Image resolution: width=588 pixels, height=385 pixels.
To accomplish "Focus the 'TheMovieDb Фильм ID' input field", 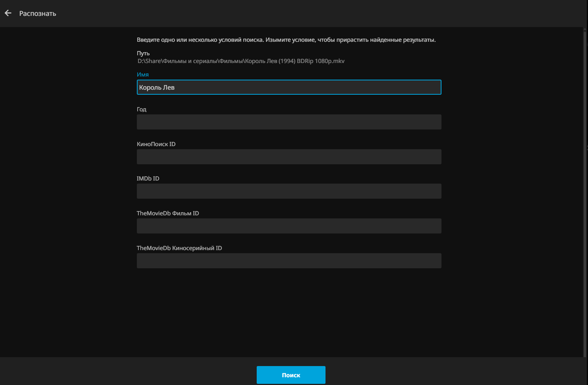I will (x=289, y=226).
